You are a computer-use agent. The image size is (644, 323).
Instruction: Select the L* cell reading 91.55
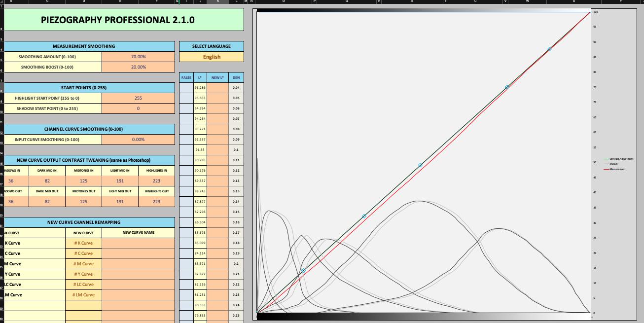(x=200, y=150)
